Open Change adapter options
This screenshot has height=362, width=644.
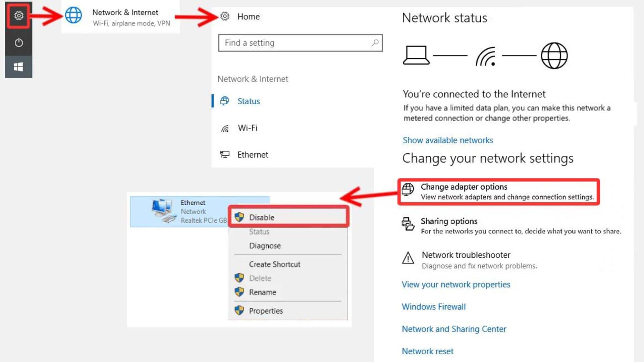click(499, 192)
